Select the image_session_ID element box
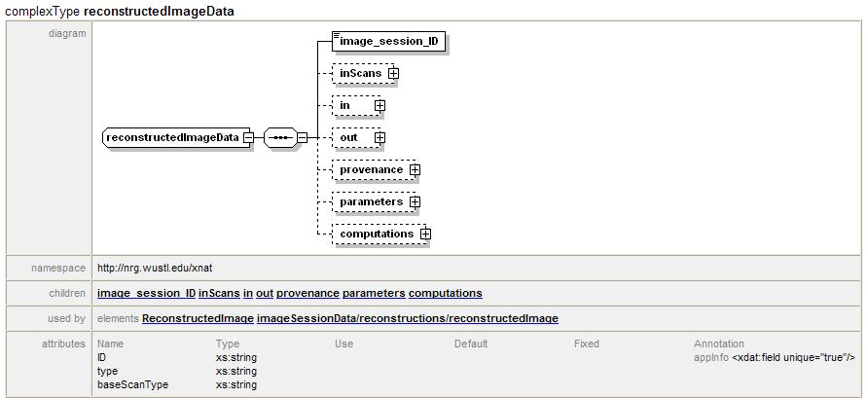 point(388,41)
